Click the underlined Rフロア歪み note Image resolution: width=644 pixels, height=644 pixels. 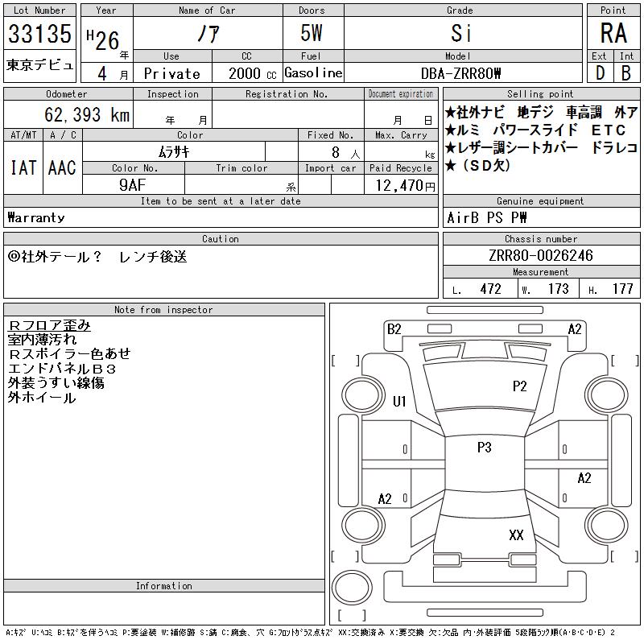[49, 326]
